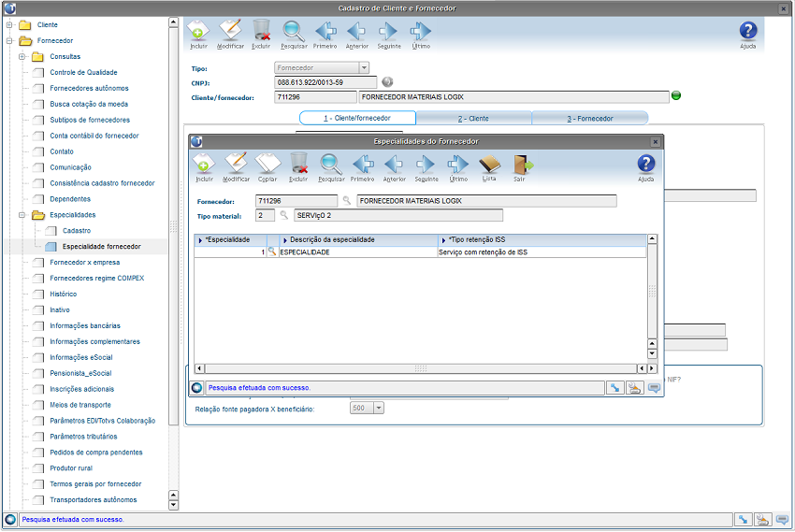The image size is (795, 532).
Task: Click chat icon in main status bar
Action: 782,519
